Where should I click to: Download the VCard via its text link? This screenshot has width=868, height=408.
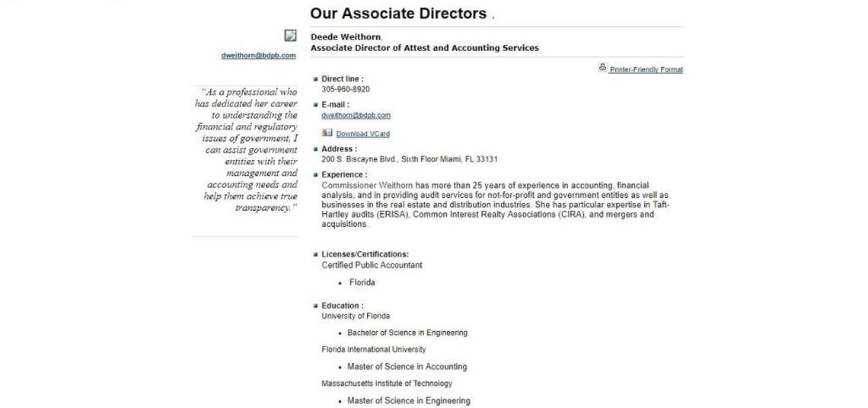[x=362, y=134]
